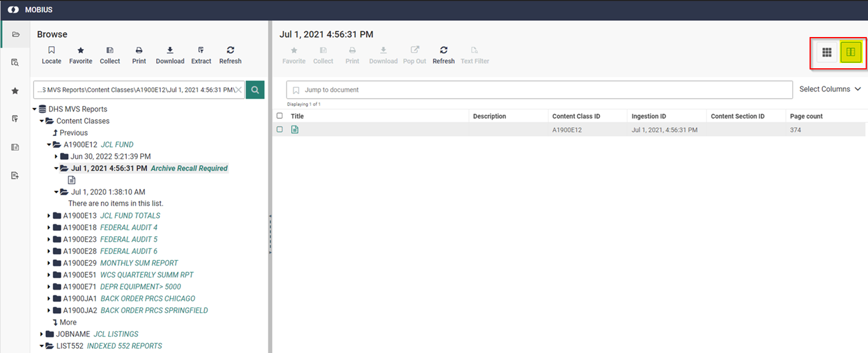The image size is (868, 353).
Task: Collapse the Jul 1, 2020 1:38:10 AM folder
Action: coord(56,192)
